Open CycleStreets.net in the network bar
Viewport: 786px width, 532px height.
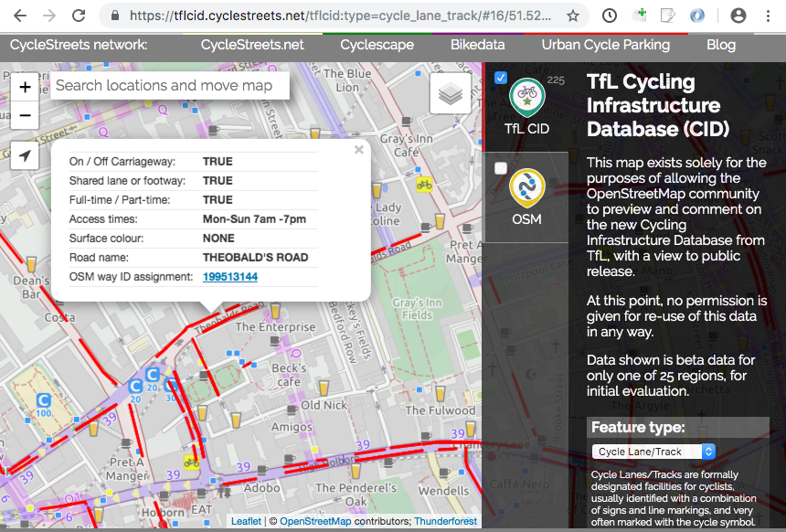[252, 45]
